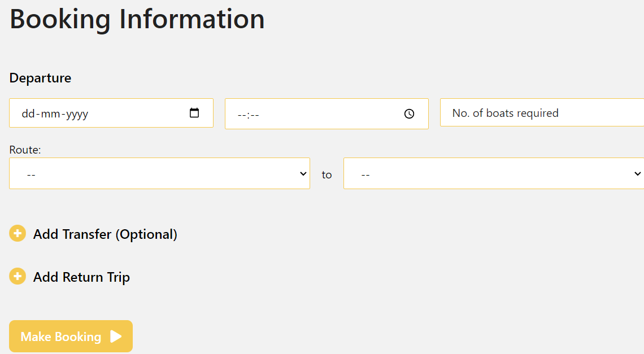
Task: Click the play arrow on Make Booking button
Action: [116, 336]
